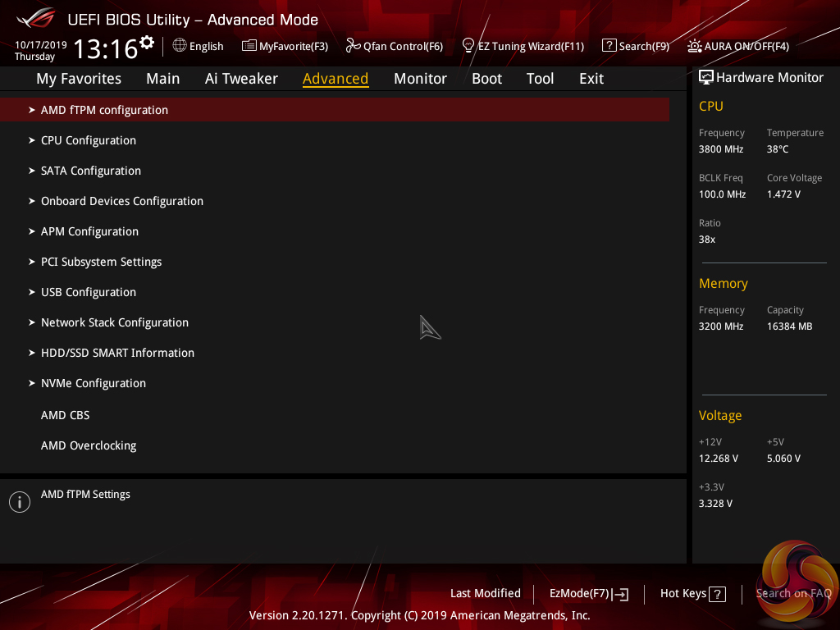Viewport: 840px width, 630px height.
Task: Click the MyFavorite list icon
Action: tap(249, 46)
